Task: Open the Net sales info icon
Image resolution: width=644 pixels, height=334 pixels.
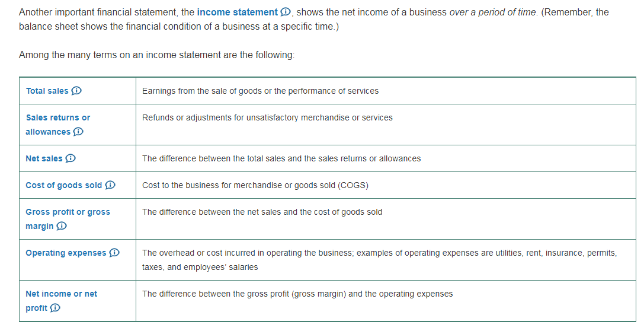Action: click(71, 158)
